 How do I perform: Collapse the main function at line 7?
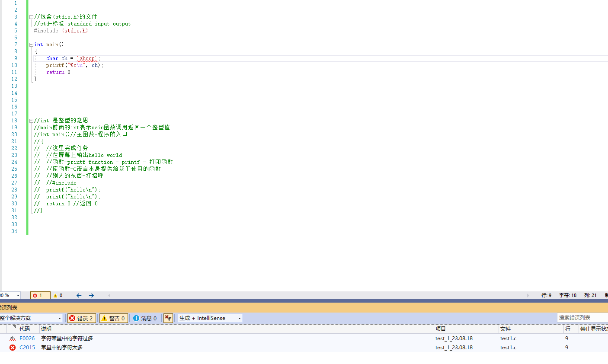click(31, 45)
